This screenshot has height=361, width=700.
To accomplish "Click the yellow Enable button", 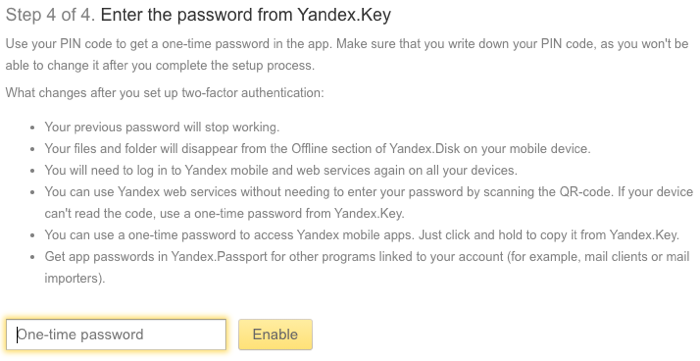I will coord(275,334).
